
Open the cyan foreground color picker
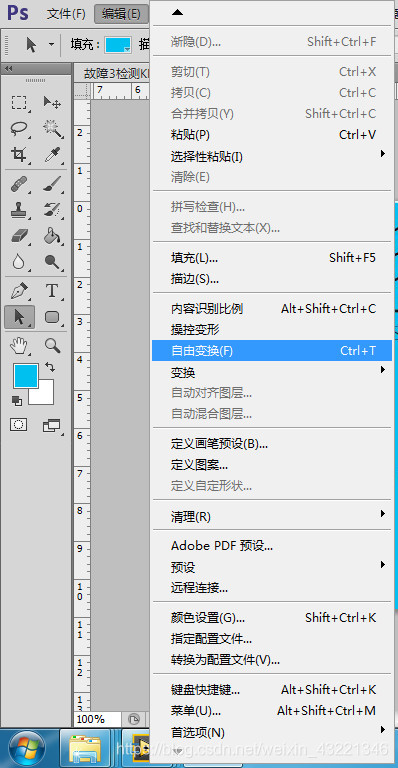click(25, 376)
